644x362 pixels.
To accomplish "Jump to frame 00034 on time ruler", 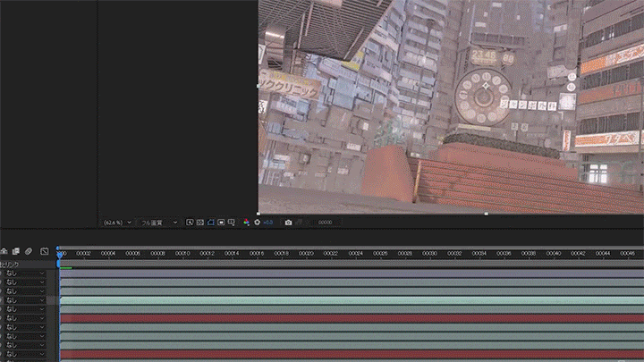I will click(479, 254).
